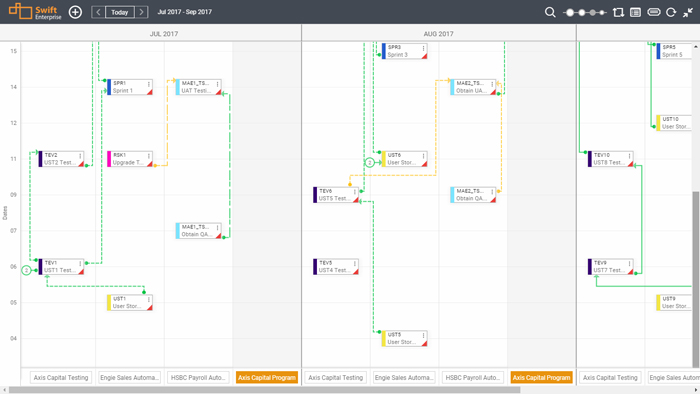Screen dimensions: 700x394
Task: Click the red flag on RSK1 card
Action: [x=150, y=164]
